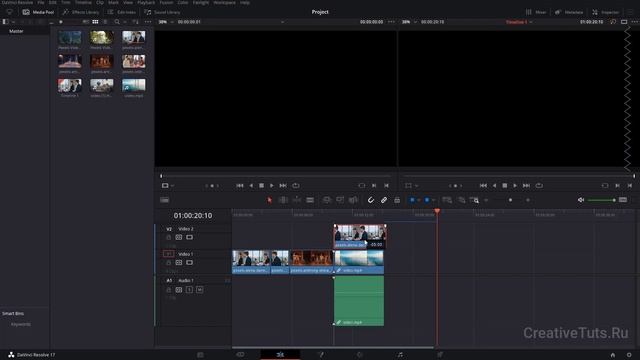640x360 pixels.
Task: Open the marker color dropdown
Action: point(433,200)
